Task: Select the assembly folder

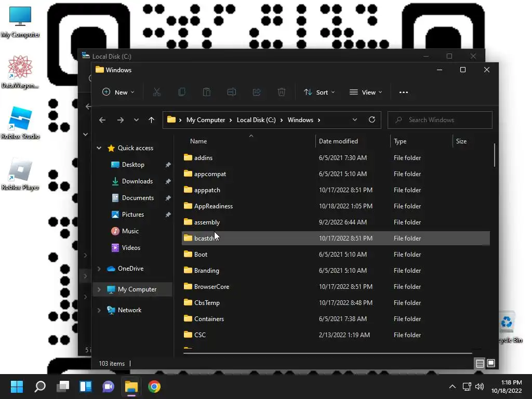Action: pyautogui.click(x=336, y=222)
